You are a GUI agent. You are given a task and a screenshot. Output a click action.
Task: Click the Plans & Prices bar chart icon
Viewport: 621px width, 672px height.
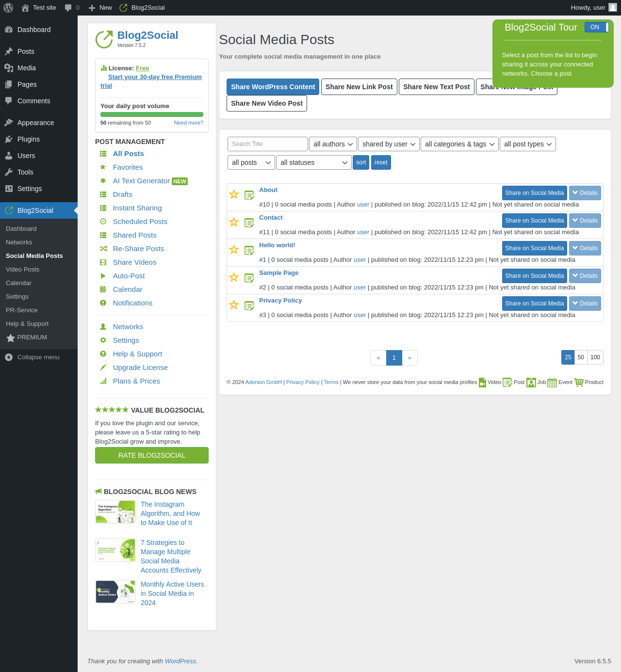[x=103, y=381]
